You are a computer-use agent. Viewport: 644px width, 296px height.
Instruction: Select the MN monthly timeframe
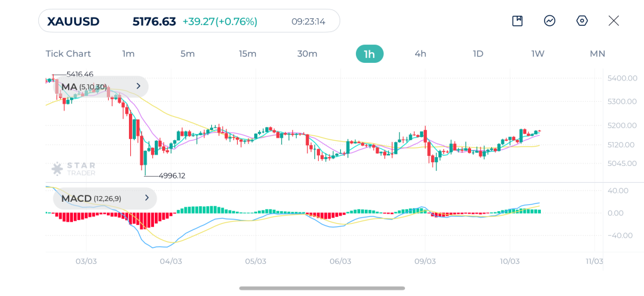coord(597,53)
